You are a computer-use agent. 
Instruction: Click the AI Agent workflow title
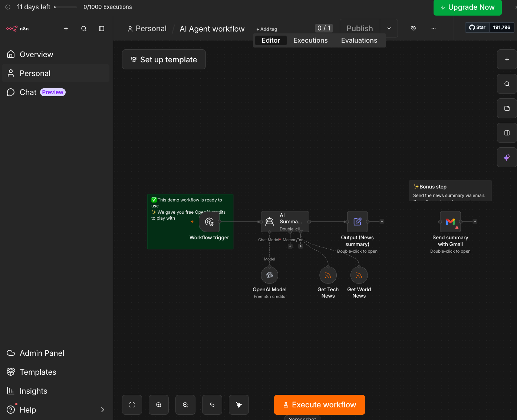click(212, 29)
